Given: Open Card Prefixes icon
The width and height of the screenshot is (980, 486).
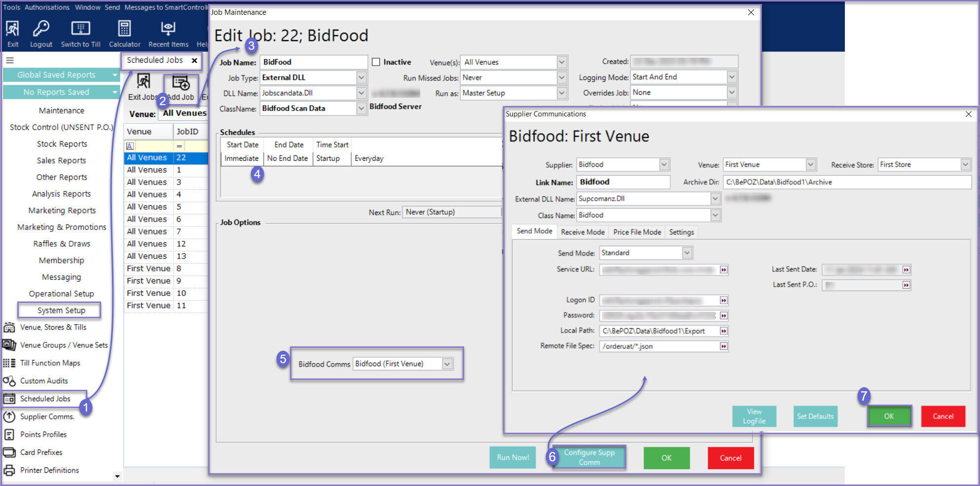Looking at the screenshot, I should coord(9,452).
